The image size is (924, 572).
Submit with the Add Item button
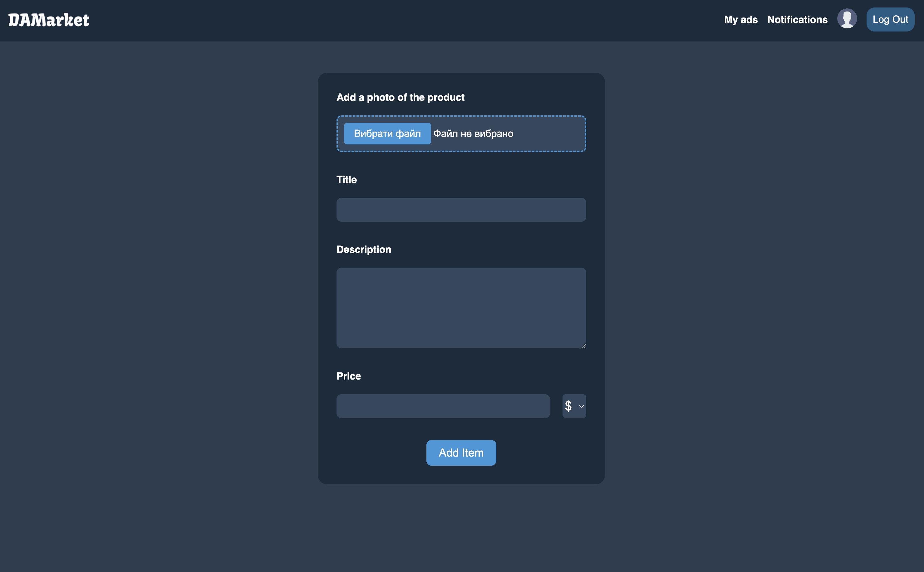[461, 453]
